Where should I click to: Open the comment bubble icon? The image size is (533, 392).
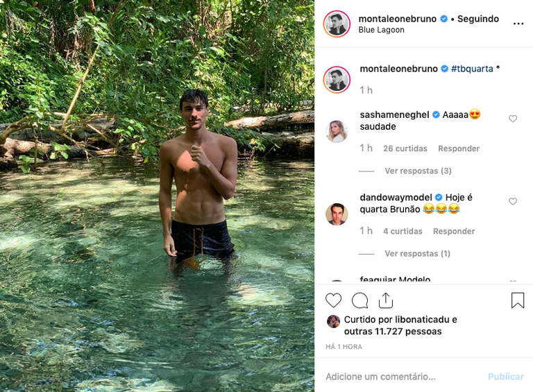[x=359, y=300]
